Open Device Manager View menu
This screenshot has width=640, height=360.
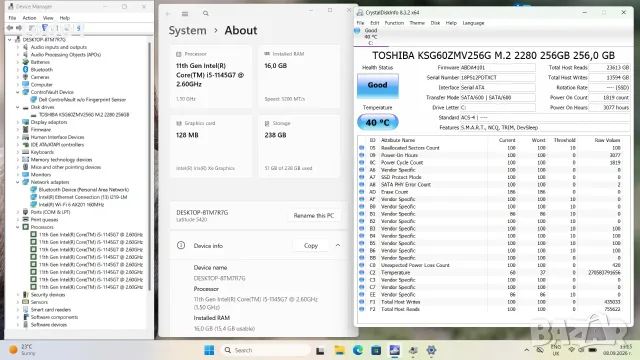(48, 18)
